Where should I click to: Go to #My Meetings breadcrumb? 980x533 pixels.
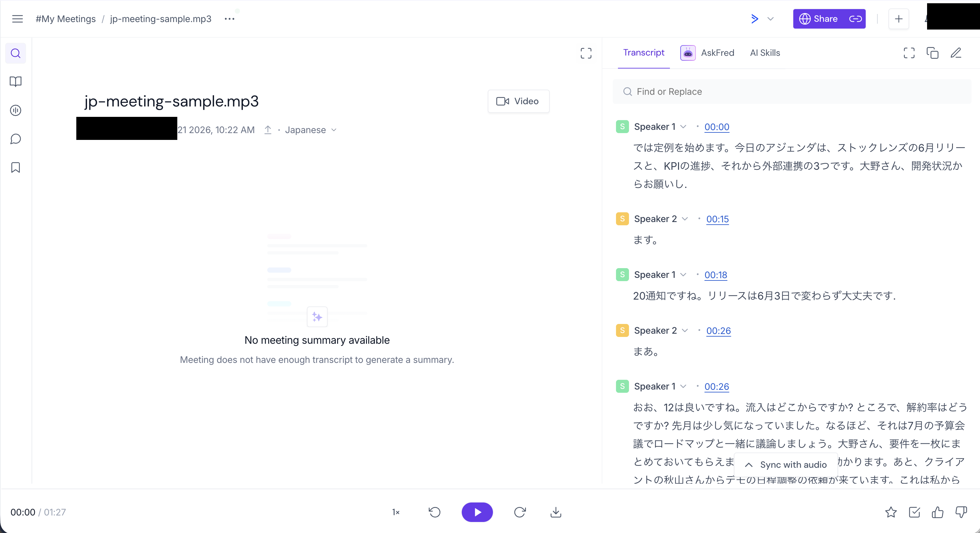click(66, 19)
